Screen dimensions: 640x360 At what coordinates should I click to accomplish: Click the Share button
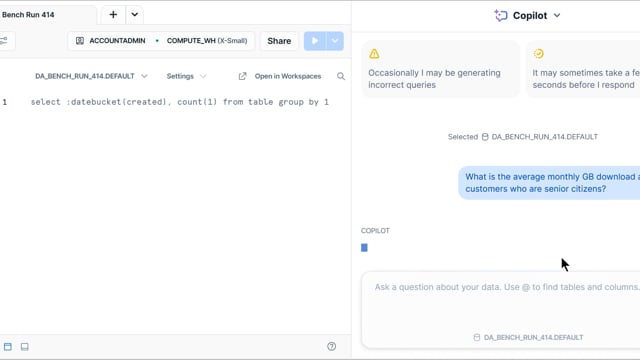pos(279,41)
